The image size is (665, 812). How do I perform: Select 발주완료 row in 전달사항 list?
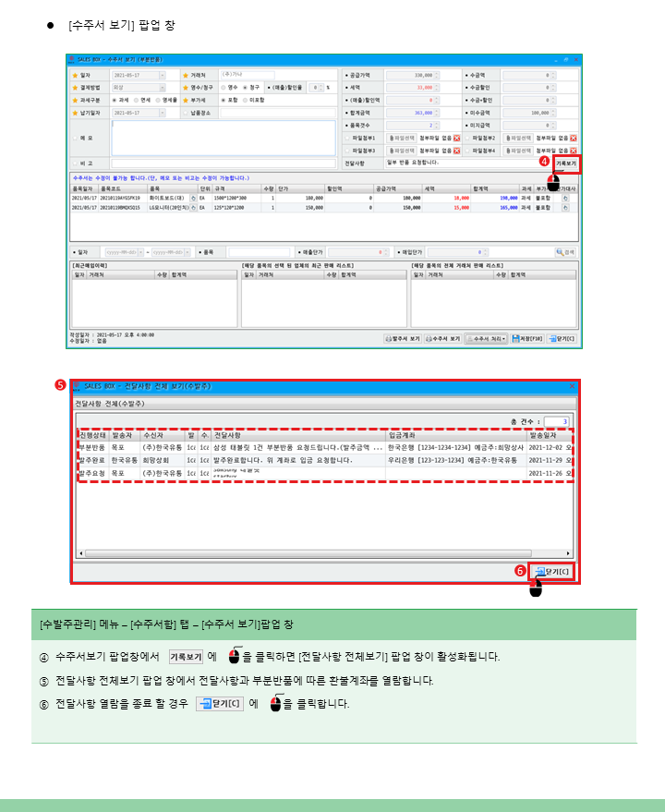325,460
